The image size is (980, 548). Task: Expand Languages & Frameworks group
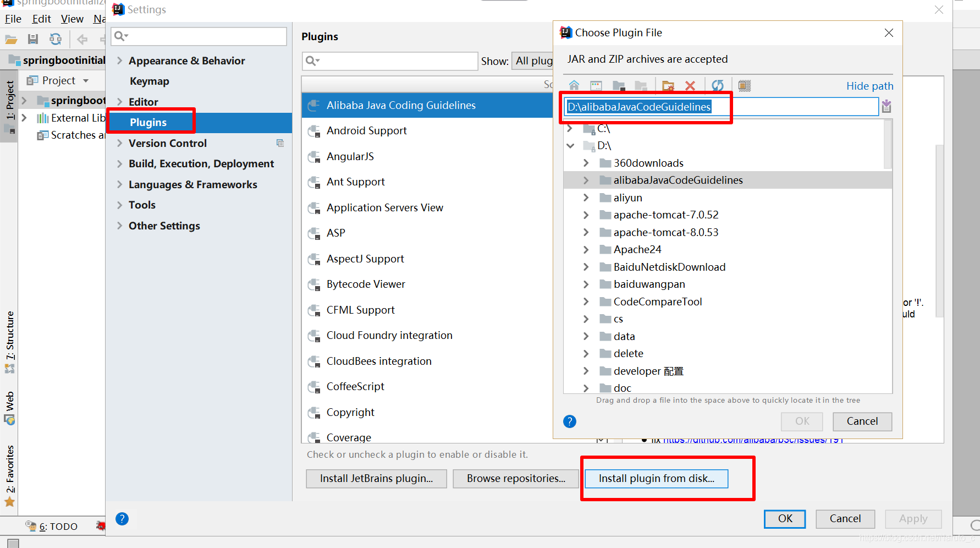pyautogui.click(x=119, y=184)
